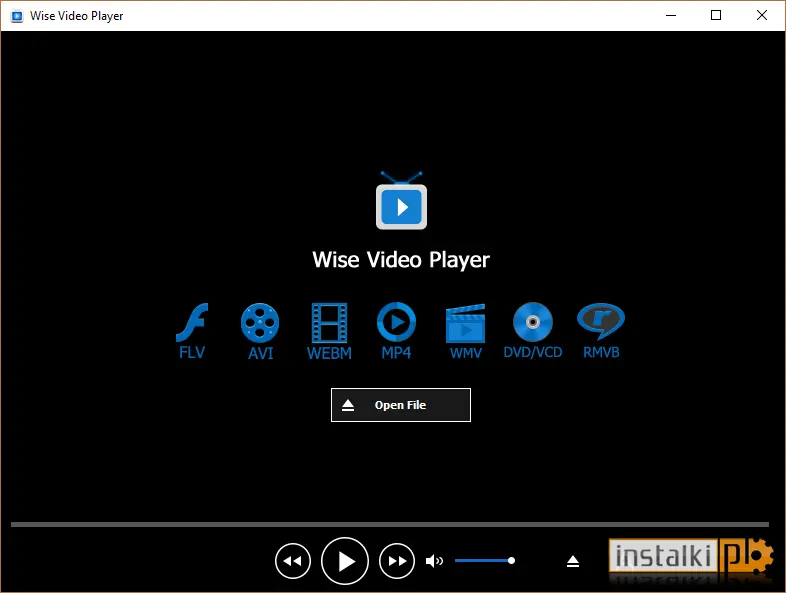786x593 pixels.
Task: Open a file with the Open File button
Action: (x=401, y=405)
